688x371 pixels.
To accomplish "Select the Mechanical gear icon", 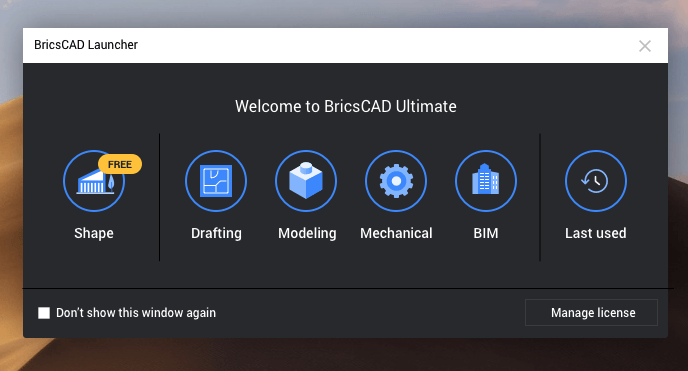I will (396, 181).
